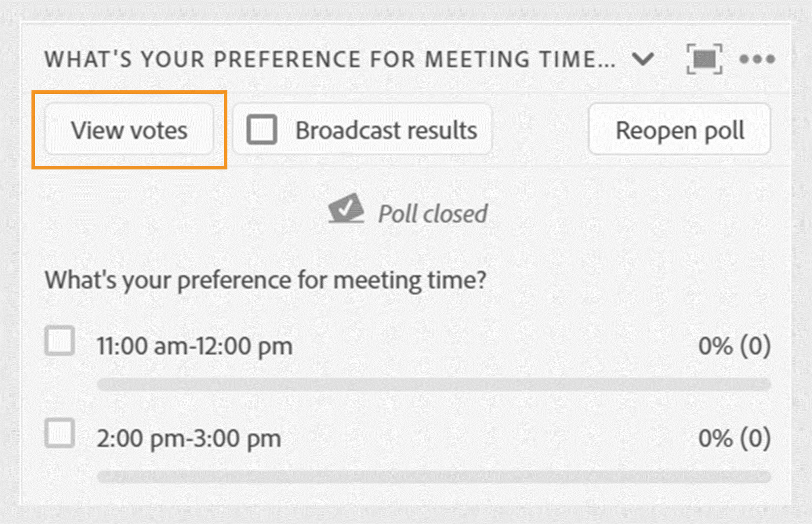Click the truncated poll title in the header
812x524 pixels.
point(330,59)
